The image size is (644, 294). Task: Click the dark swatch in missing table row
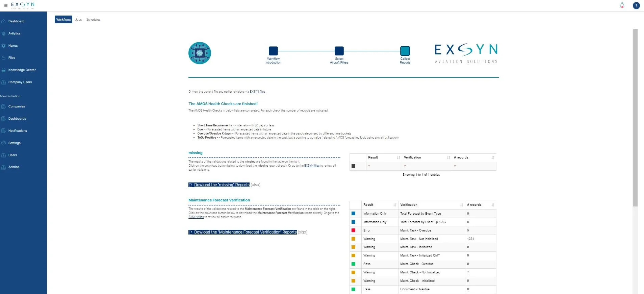tap(353, 166)
